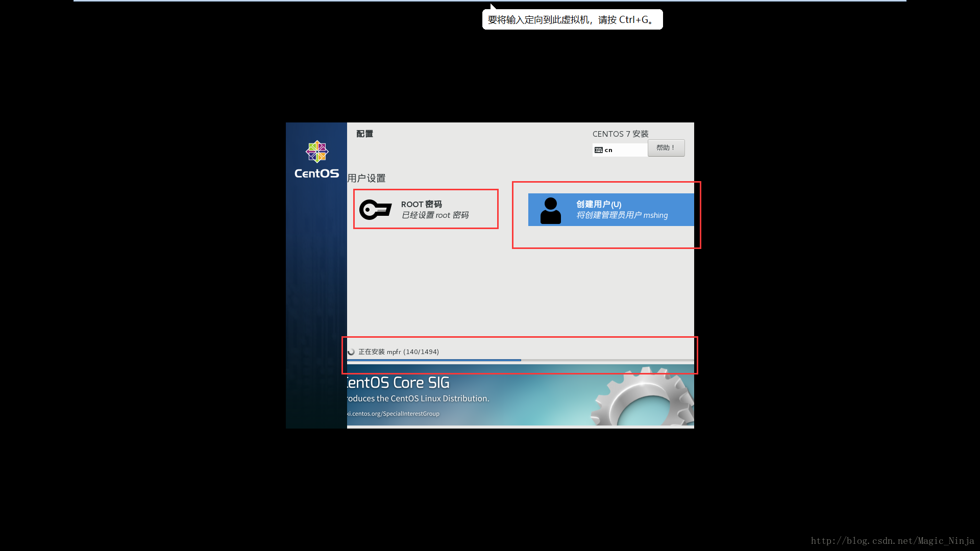Screen dimensions: 980x551
Task: Select the cn keyboard layout field
Action: tap(620, 150)
